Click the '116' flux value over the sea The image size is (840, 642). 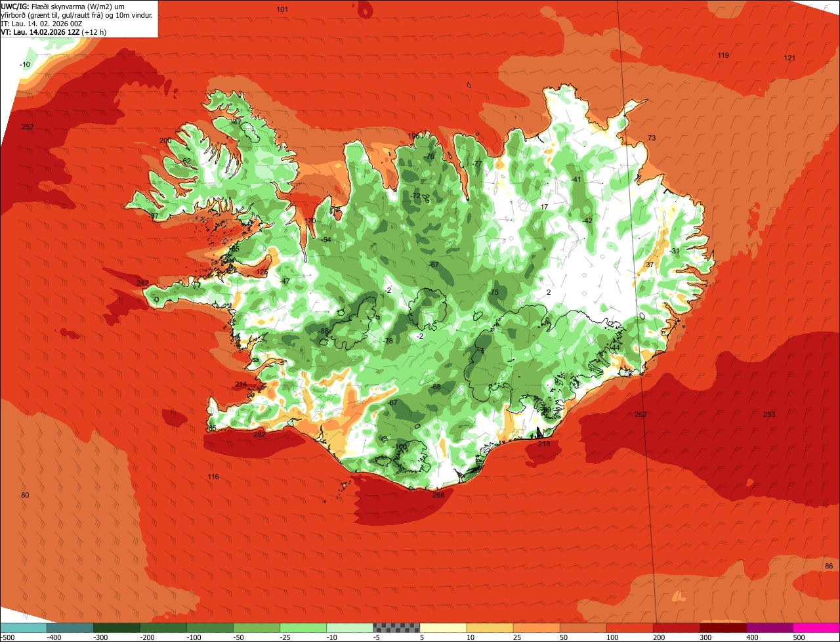click(213, 477)
